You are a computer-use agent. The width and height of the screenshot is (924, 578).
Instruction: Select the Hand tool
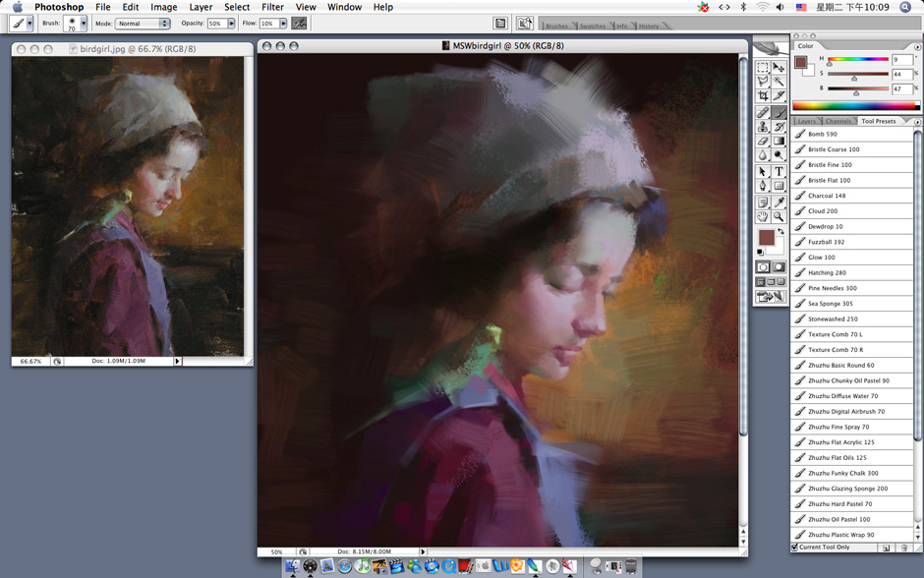point(763,216)
